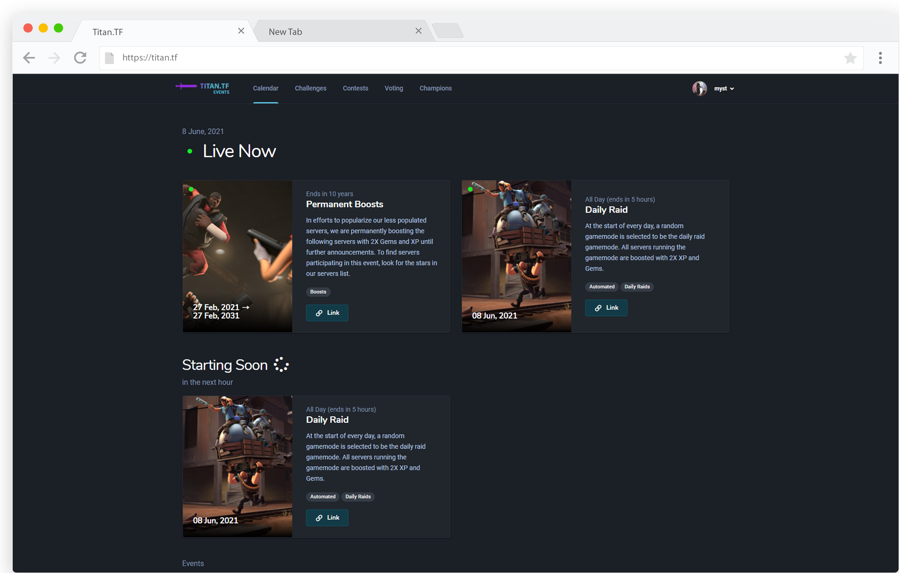Click the browser back arrow
911x588 pixels.
click(29, 58)
